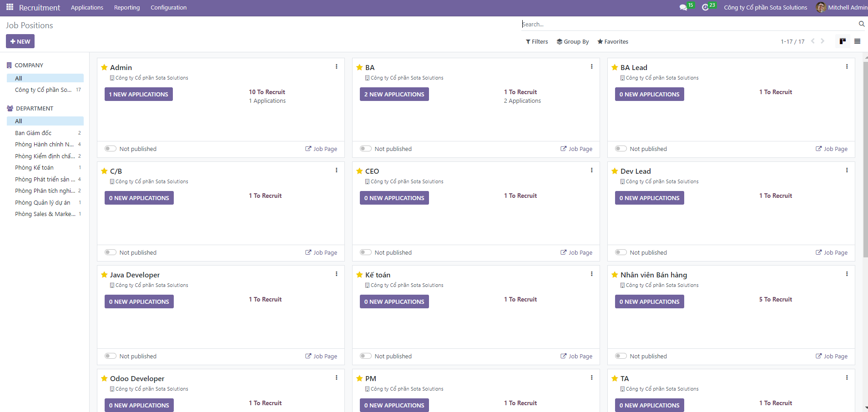
Task: Open the three-dot menu on BA card
Action: (x=591, y=67)
